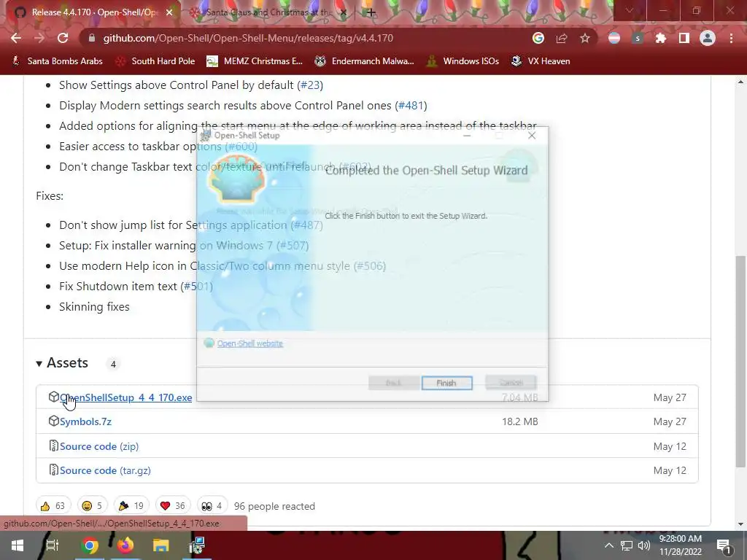Click the smiley reaction with 5
This screenshot has width=747, height=560.
[x=92, y=506]
